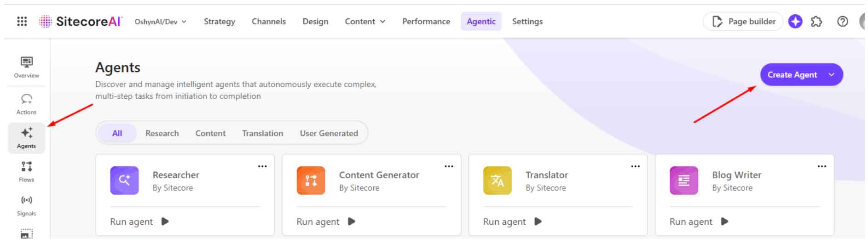Select the Agentic menu item
868x250 pixels.
point(481,22)
